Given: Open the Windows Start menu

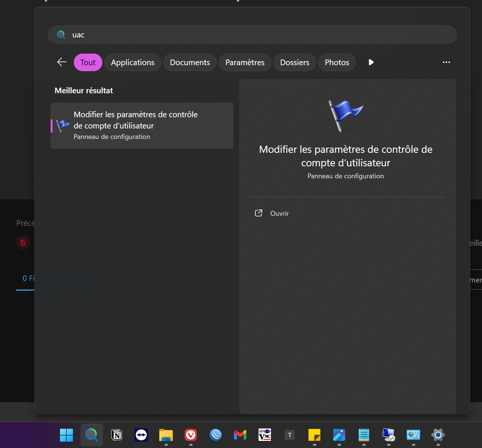Looking at the screenshot, I should (x=67, y=435).
